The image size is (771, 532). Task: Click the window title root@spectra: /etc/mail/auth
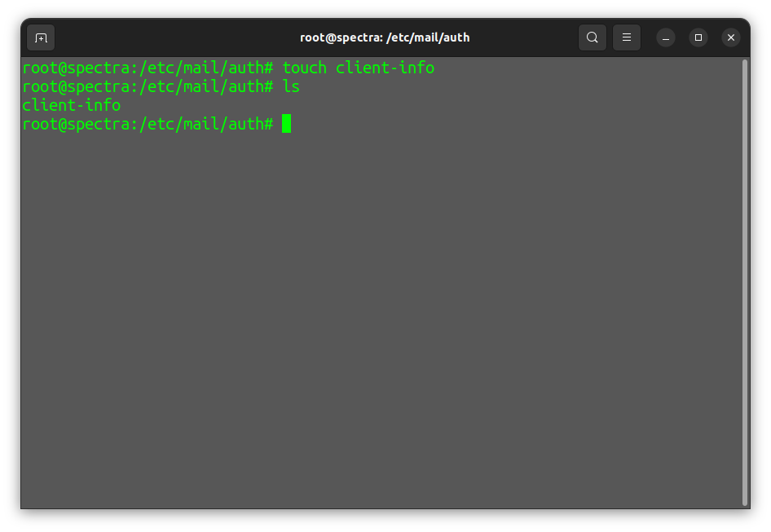pyautogui.click(x=385, y=37)
